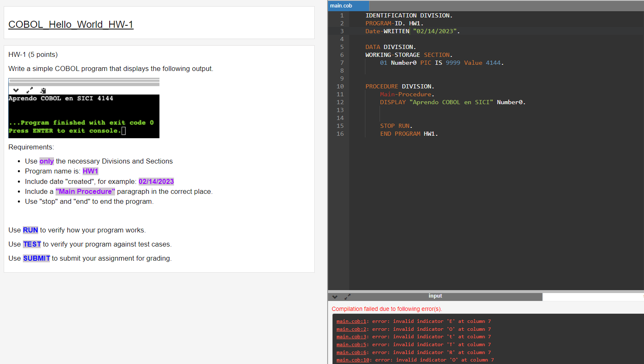Click the clipboard icon in sample output image
Image resolution: width=644 pixels, height=364 pixels.
tap(43, 90)
